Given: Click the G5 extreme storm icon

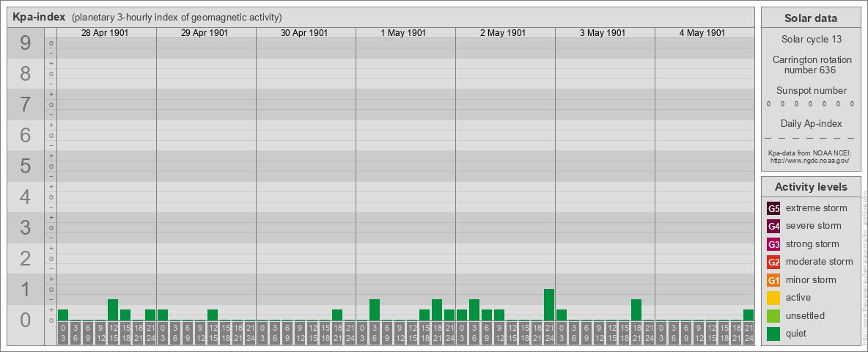Looking at the screenshot, I should (x=773, y=208).
